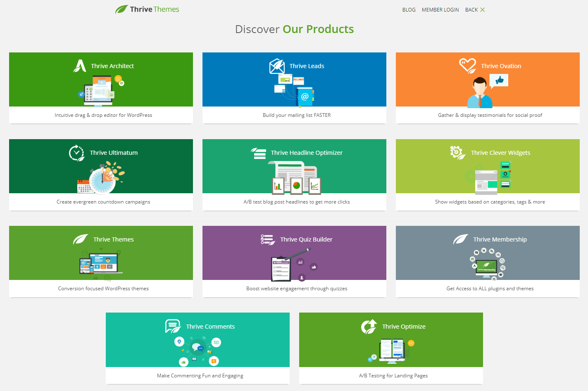The width and height of the screenshot is (588, 391).
Task: Click 'Gather & display testimonials for social proof'
Action: point(490,115)
